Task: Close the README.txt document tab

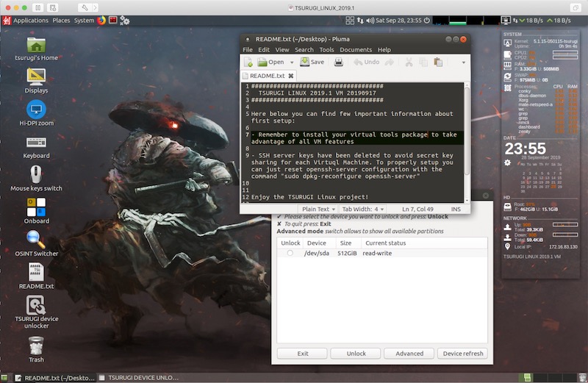Action: [291, 75]
